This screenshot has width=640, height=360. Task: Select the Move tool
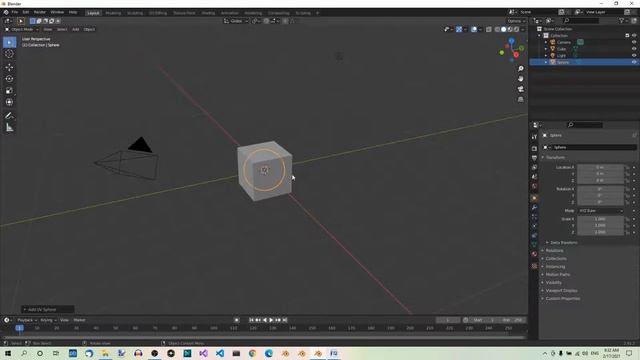point(9,67)
